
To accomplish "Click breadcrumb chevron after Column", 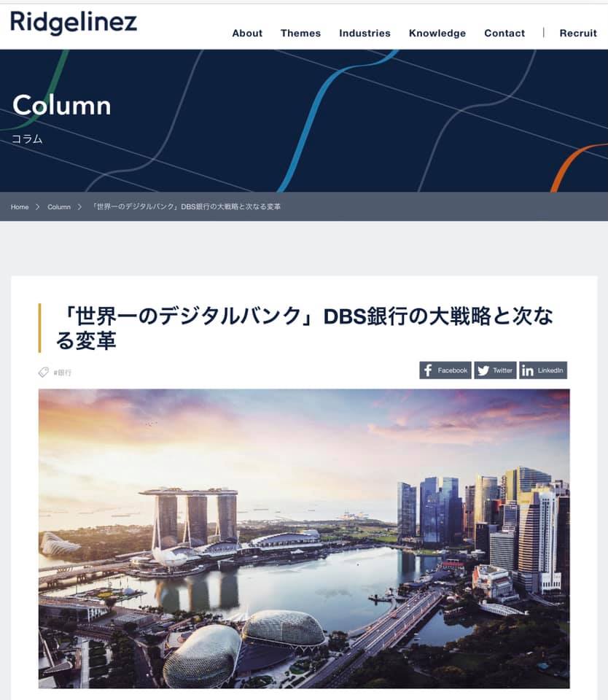I will (x=79, y=206).
